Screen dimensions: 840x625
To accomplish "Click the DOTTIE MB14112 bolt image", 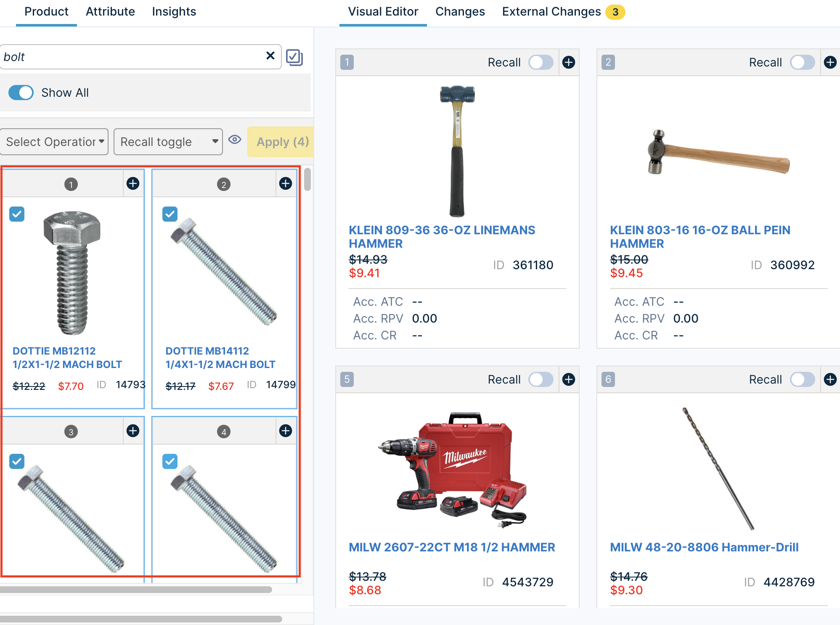I will (224, 271).
